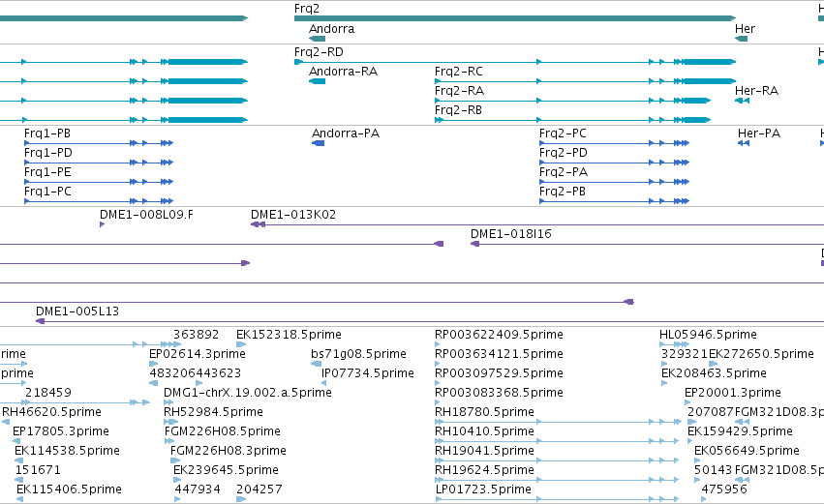
Task: Click the DME1-013K02 BAC label
Action: click(x=293, y=215)
